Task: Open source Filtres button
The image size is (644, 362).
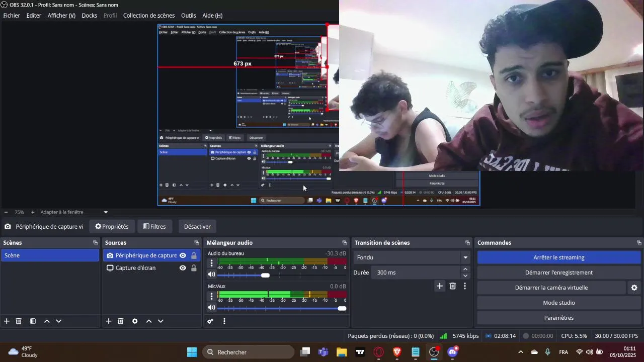Action: coord(154,227)
